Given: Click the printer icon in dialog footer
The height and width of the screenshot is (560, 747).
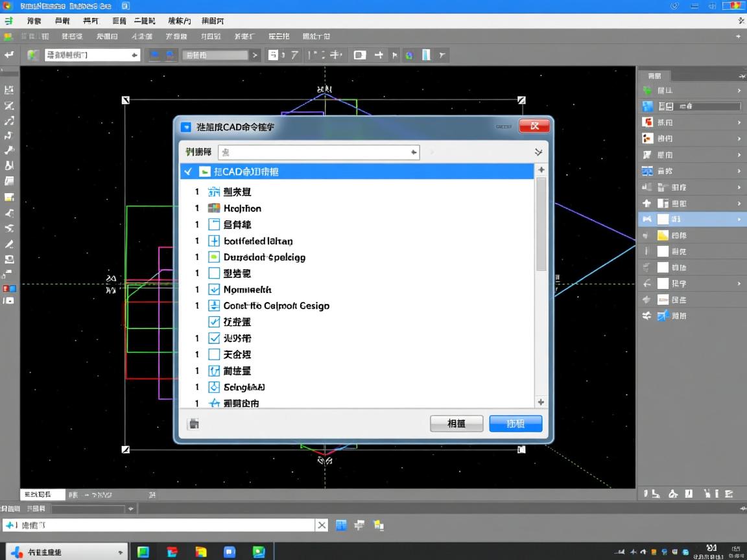Looking at the screenshot, I should tap(193, 424).
